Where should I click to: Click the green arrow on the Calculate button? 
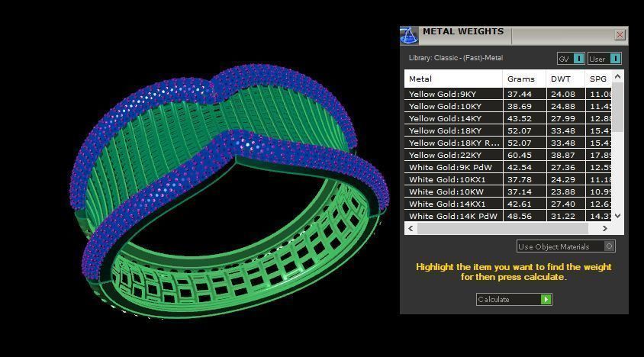click(546, 300)
